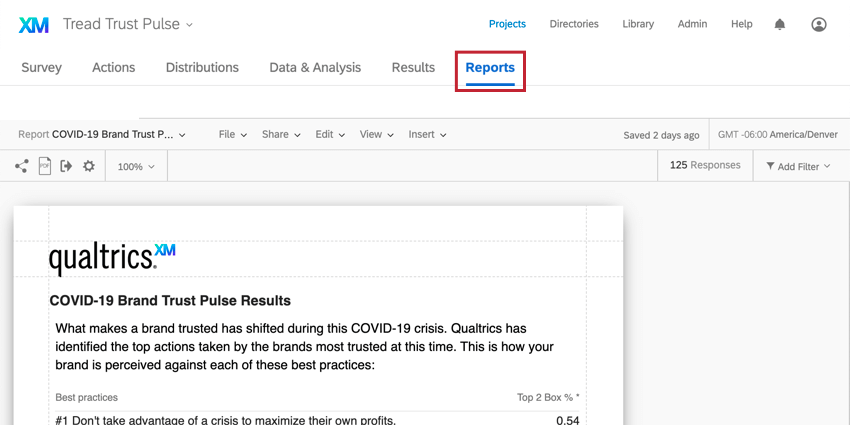Click the 125 Responses counter
Screen dimensions: 850x425
[705, 165]
